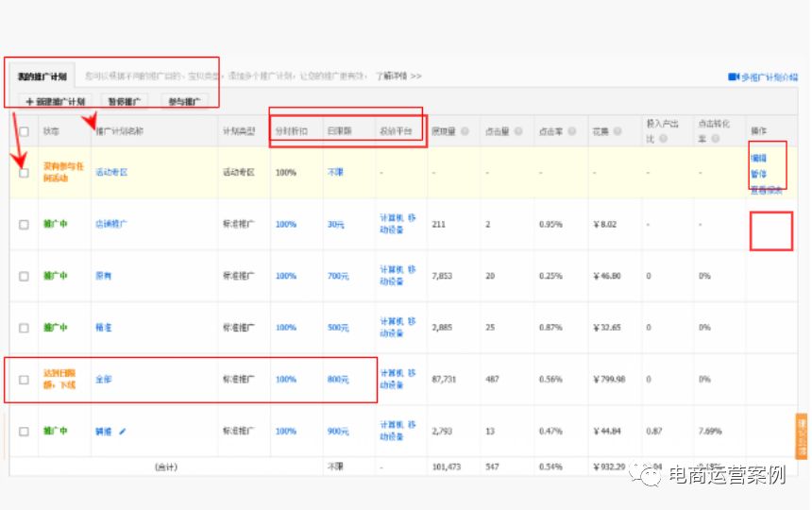Viewport: 812px width, 510px height.
Task: Click 500元 daily limit value
Action: pyautogui.click(x=338, y=328)
